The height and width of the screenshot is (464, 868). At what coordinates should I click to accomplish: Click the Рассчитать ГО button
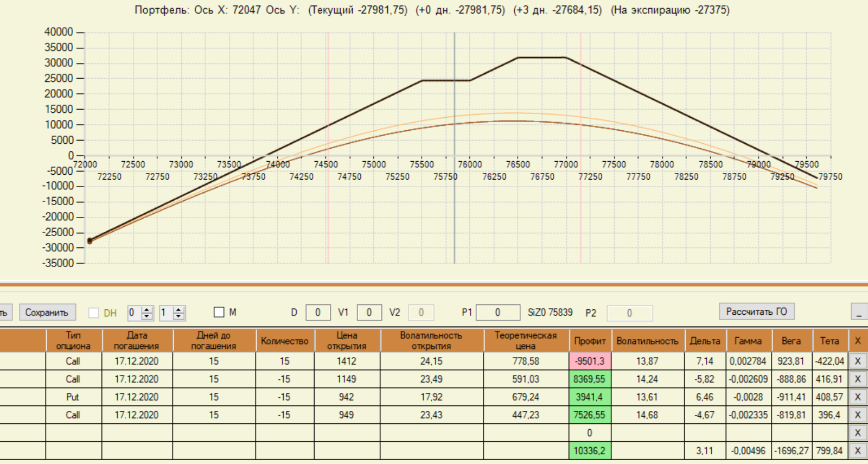[757, 312]
